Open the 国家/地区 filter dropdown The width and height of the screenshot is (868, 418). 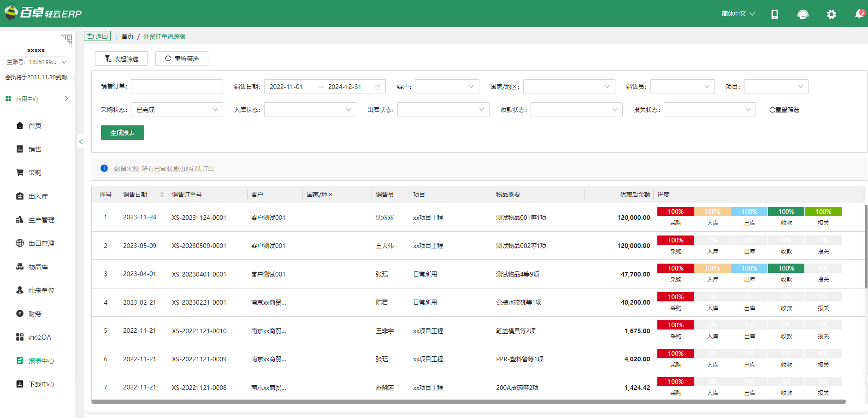pos(569,87)
